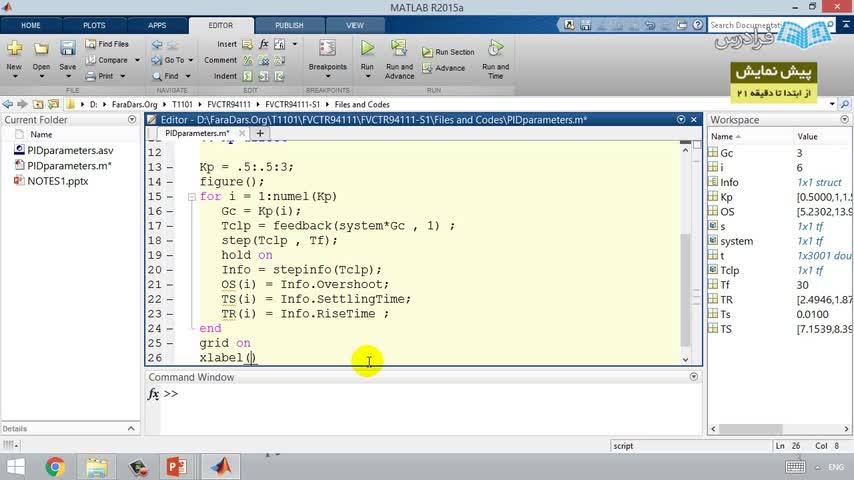Close the PIDparameters.m* tab
The width and height of the screenshot is (854, 480).
(x=242, y=133)
